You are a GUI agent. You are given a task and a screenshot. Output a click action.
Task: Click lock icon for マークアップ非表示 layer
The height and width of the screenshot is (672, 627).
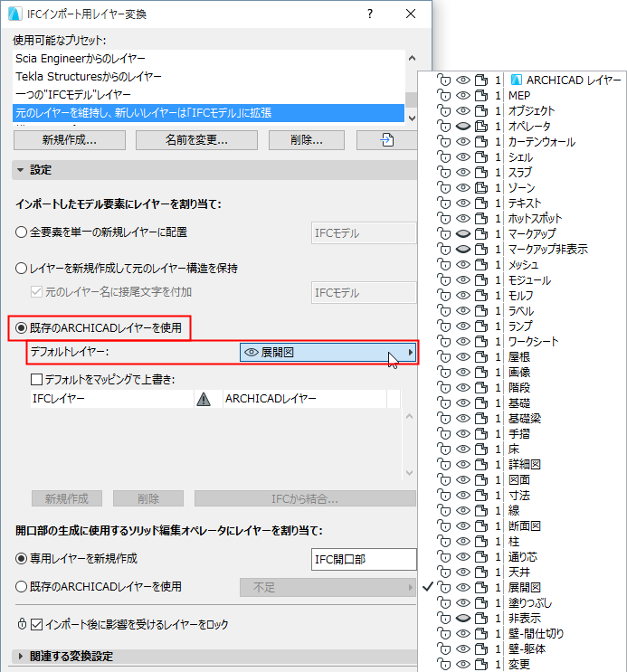[x=444, y=250]
